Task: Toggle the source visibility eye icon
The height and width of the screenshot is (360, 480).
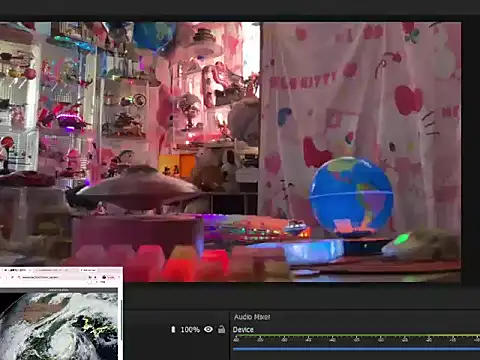Action: coord(208,329)
